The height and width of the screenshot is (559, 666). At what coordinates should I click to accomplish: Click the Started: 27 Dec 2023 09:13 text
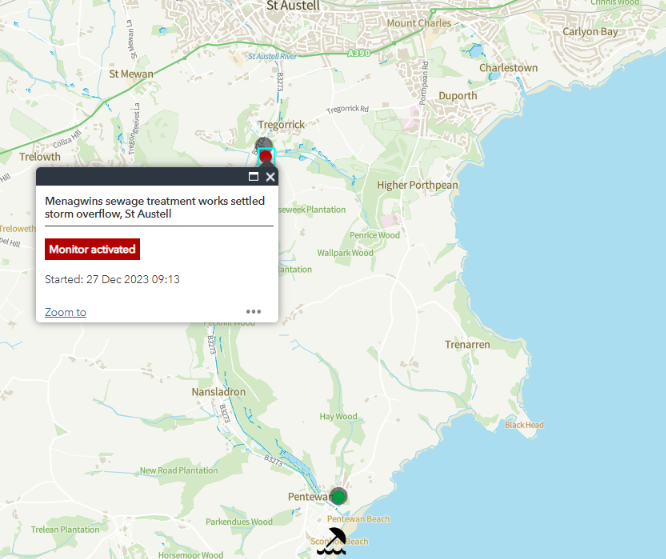pyautogui.click(x=112, y=279)
